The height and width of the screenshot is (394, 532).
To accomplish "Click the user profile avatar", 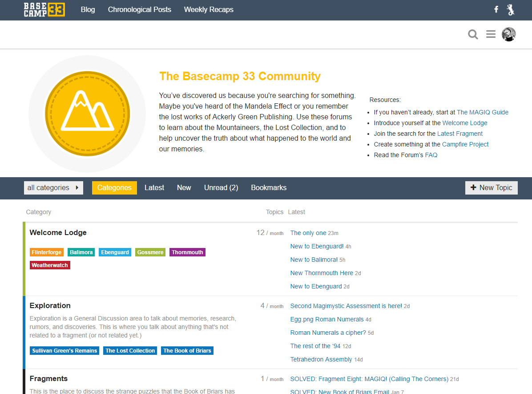I will tap(508, 34).
